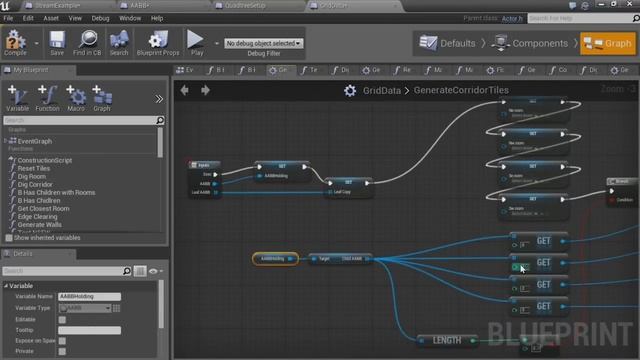The height and width of the screenshot is (360, 640).
Task: Toggle array type grid icon beside Variable Type
Action: pos(116,308)
